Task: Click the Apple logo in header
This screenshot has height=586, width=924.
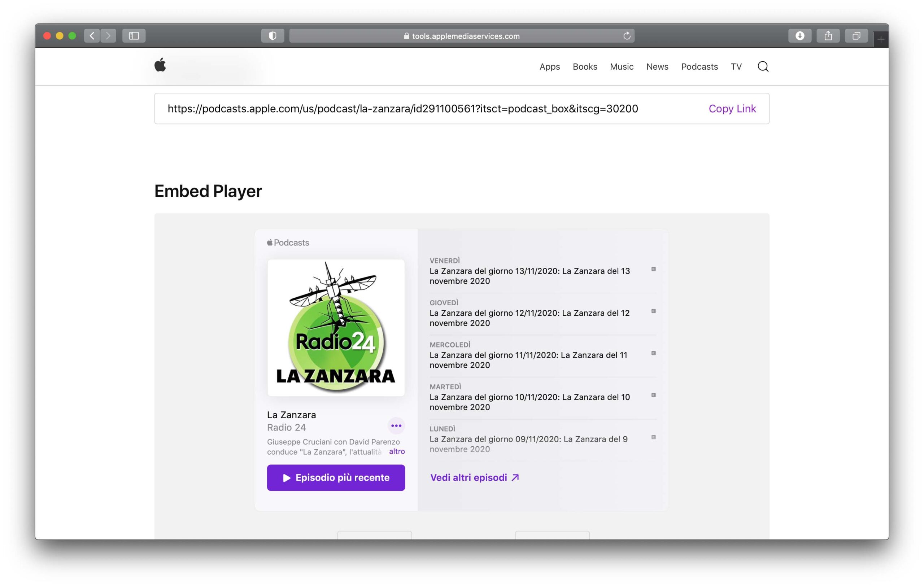Action: click(160, 65)
